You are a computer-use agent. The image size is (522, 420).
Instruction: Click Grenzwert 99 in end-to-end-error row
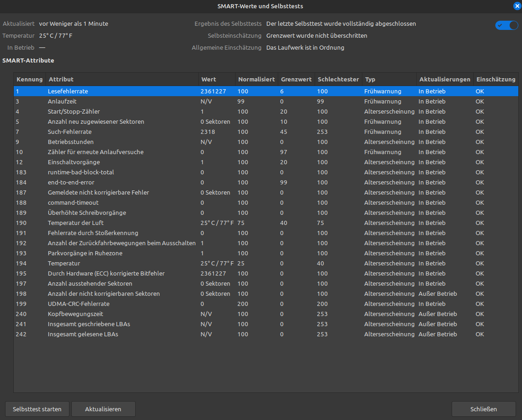(284, 183)
